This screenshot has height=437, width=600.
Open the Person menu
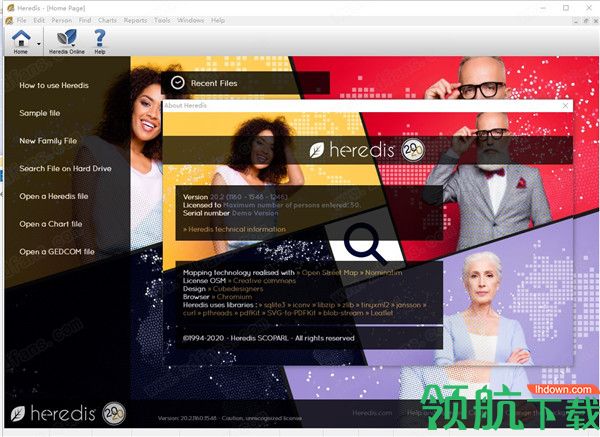point(62,20)
